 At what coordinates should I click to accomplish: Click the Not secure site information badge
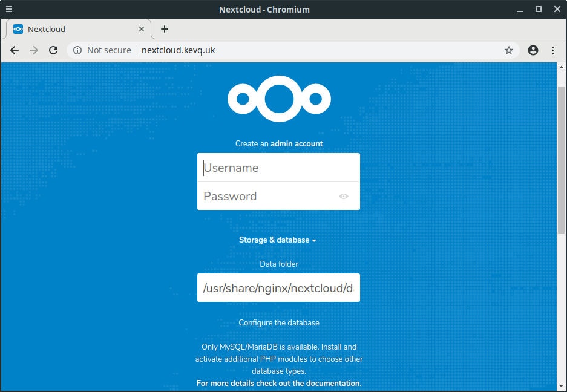tap(102, 50)
